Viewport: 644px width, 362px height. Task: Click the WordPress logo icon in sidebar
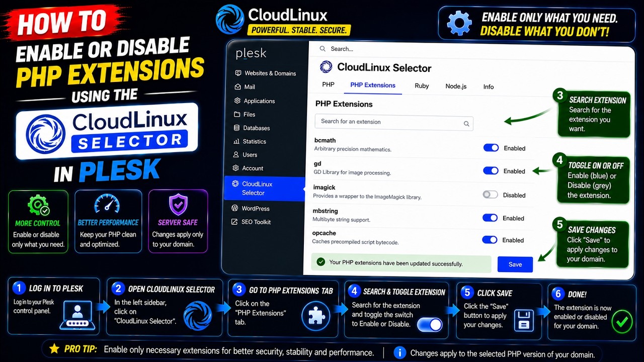coord(234,208)
